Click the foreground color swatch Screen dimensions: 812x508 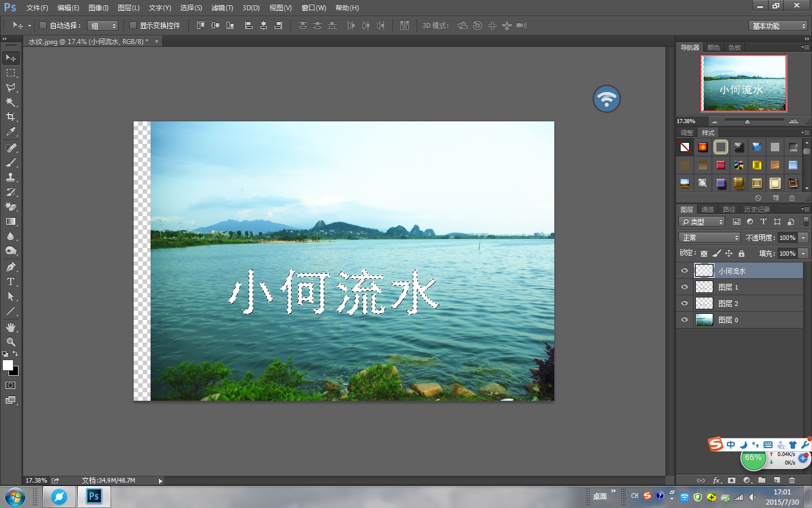point(7,365)
